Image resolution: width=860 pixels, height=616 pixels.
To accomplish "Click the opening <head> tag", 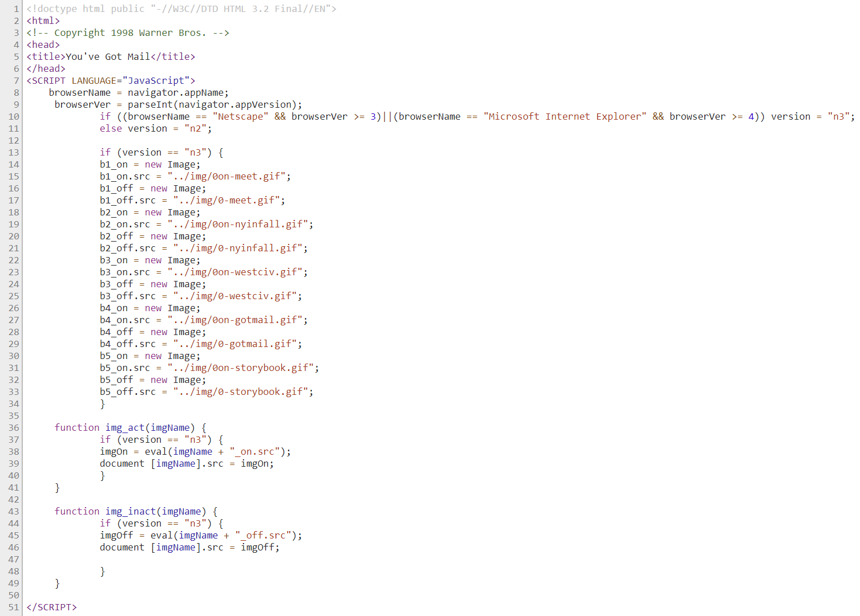I will pos(43,44).
